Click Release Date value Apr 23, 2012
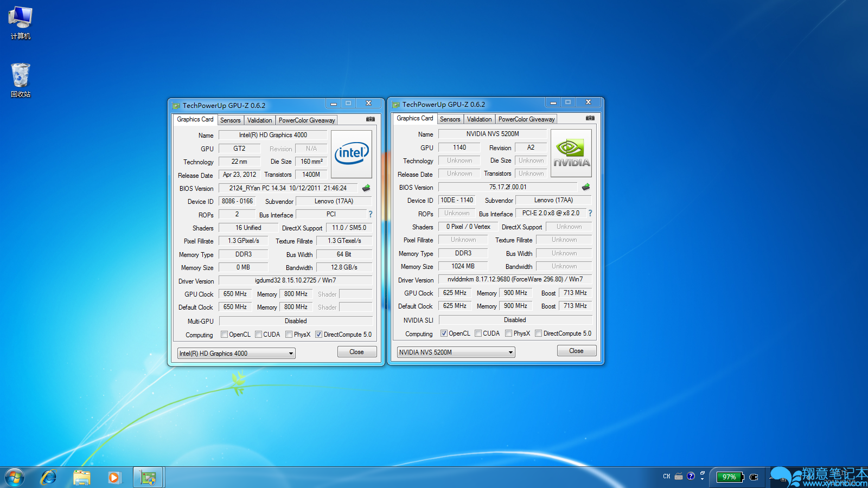This screenshot has width=868, height=488. [240, 175]
